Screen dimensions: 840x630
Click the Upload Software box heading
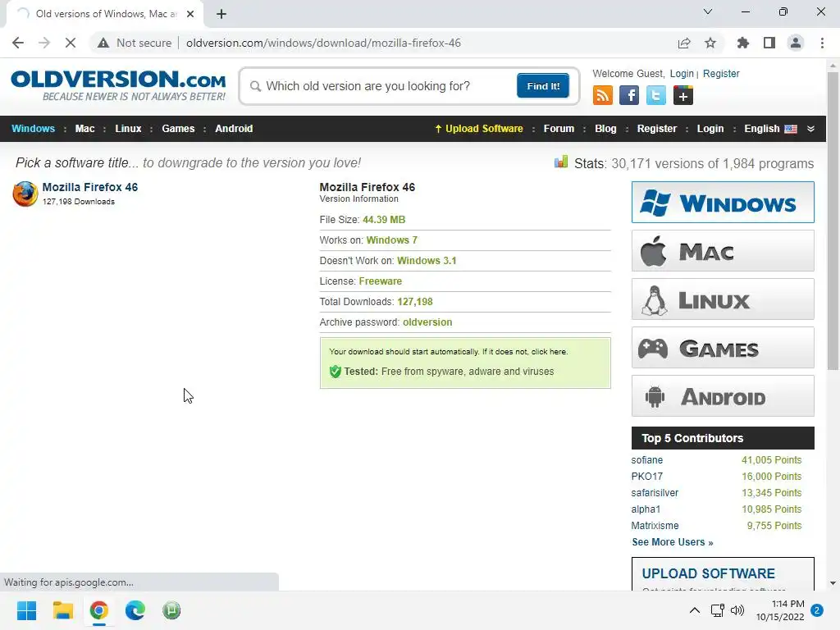[708, 573]
